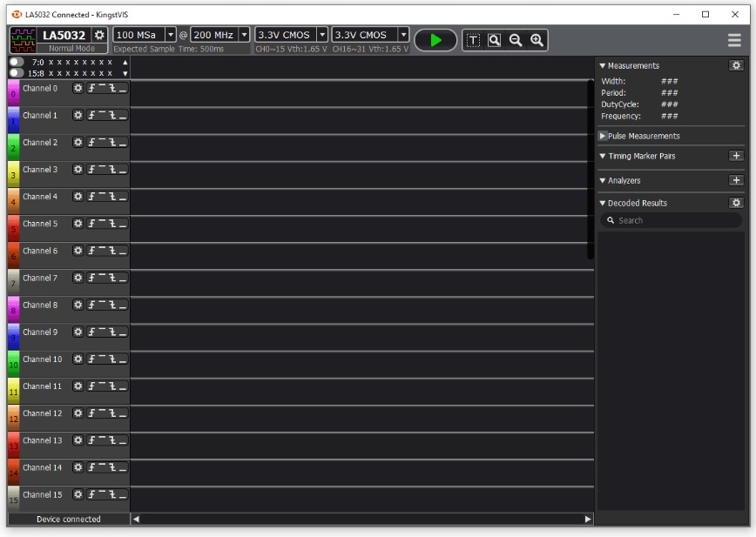The image size is (756, 537).
Task: Open Channel 0 settings gear
Action: click(78, 88)
